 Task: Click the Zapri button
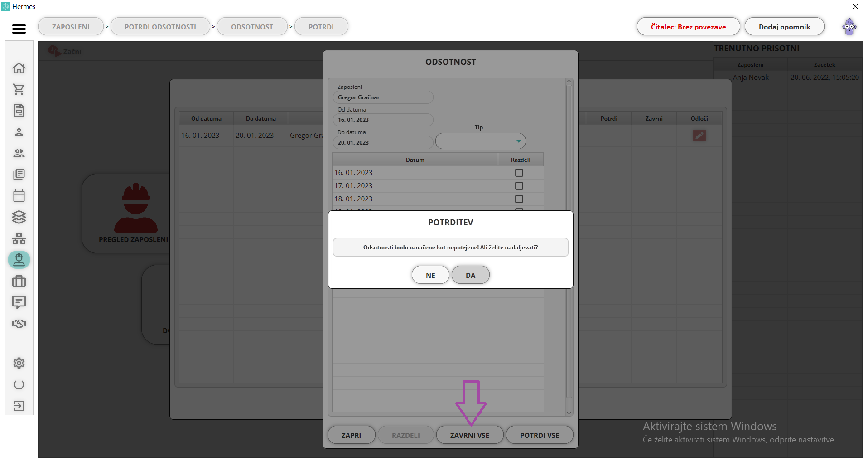click(351, 435)
